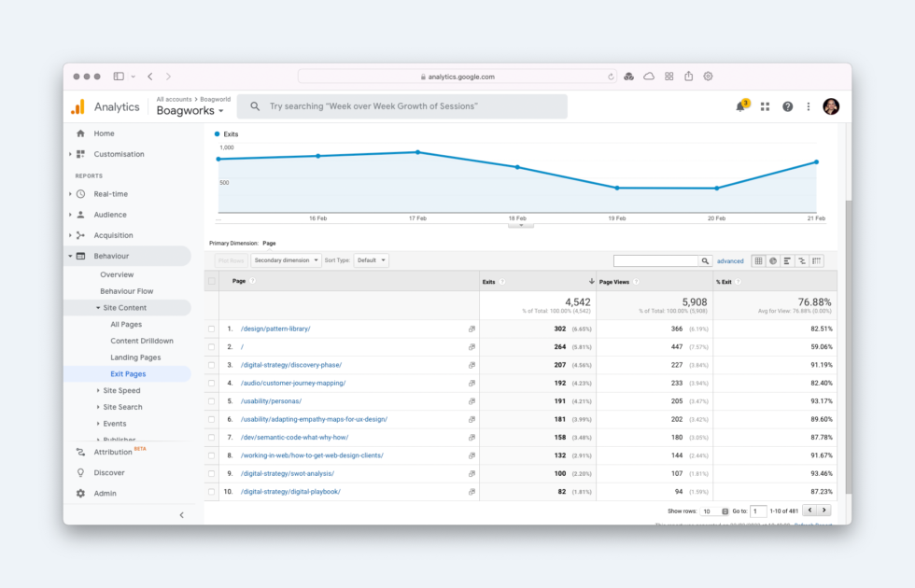Select the checkbox for /design/pattern-library/ row
The width and height of the screenshot is (915, 588).
click(210, 329)
